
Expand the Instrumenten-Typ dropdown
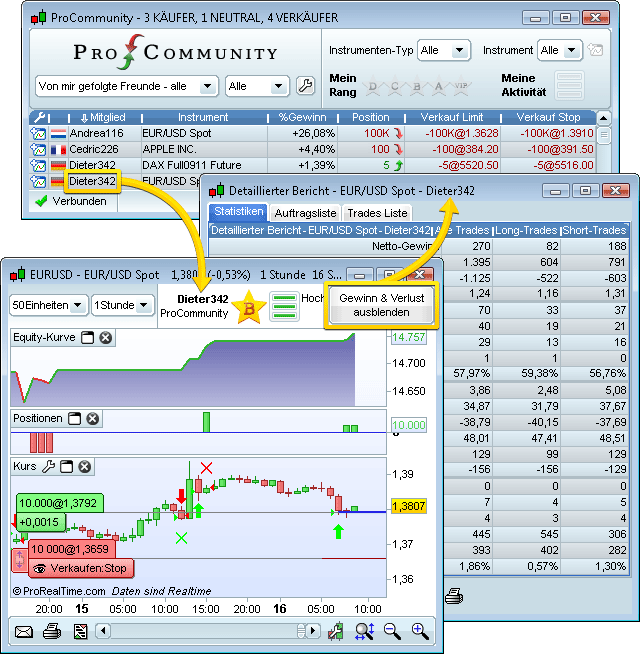(x=444, y=50)
